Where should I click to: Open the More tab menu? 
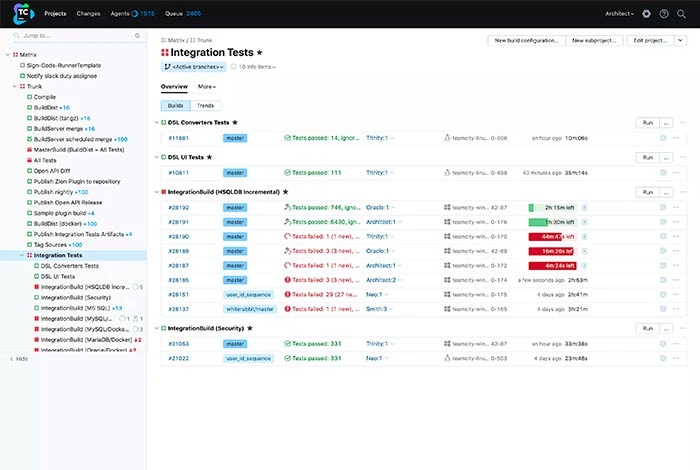[x=206, y=87]
